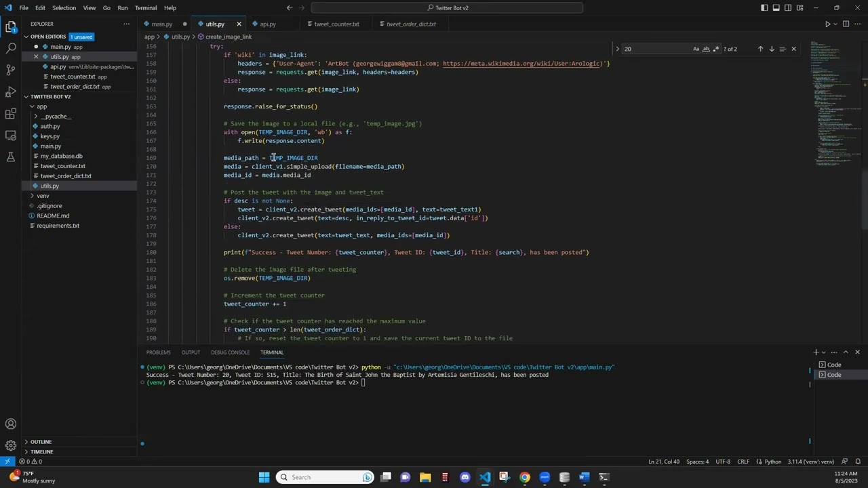Open the Remote Explorer view
The image size is (868, 488).
(x=11, y=135)
